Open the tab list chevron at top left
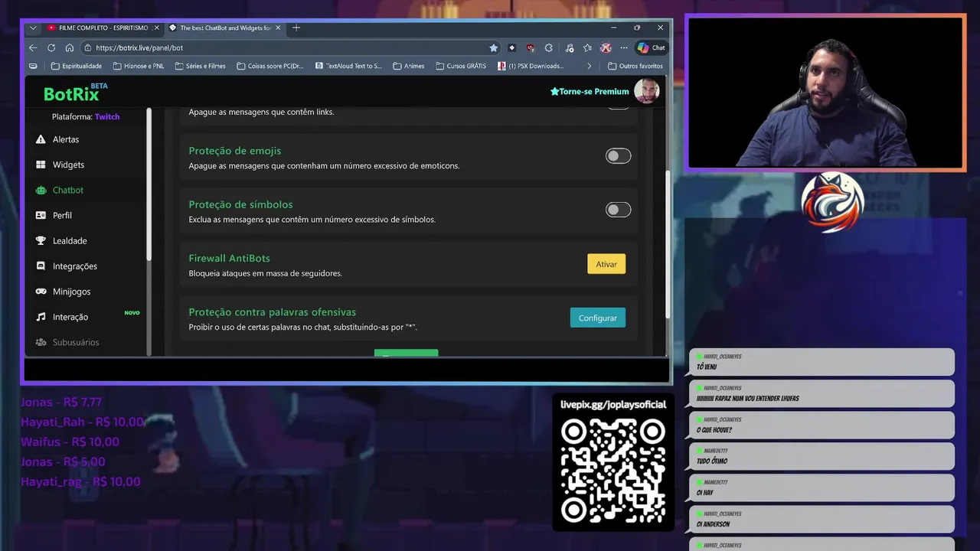This screenshot has height=551, width=980. pyautogui.click(x=33, y=28)
